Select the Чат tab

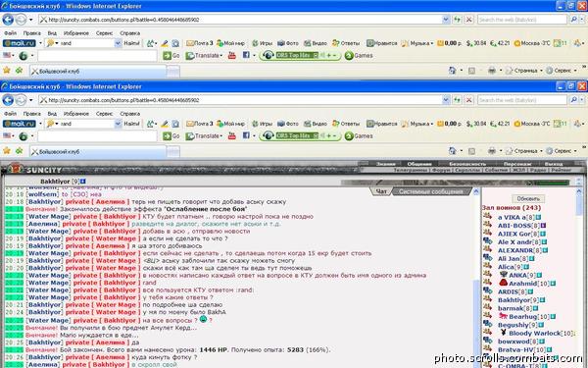(381, 191)
